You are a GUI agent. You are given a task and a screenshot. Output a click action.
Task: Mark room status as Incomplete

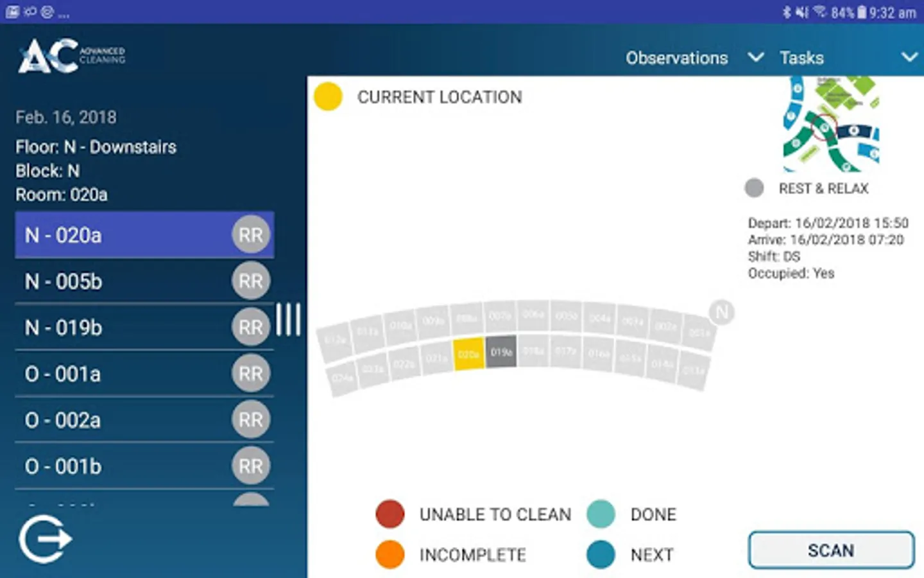[x=390, y=555]
